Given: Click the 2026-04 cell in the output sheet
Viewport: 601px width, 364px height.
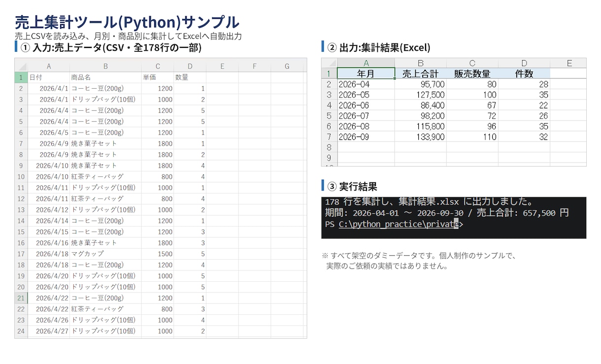Looking at the screenshot, I should (366, 84).
